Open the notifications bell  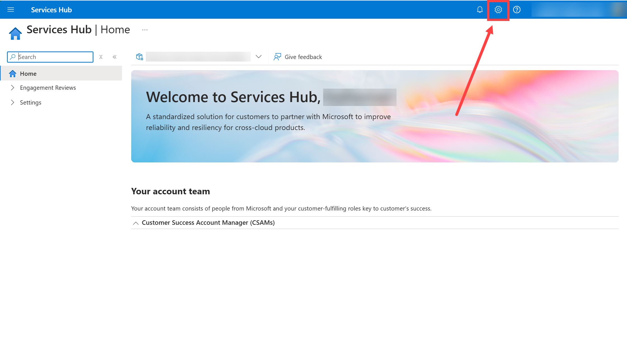pyautogui.click(x=480, y=10)
